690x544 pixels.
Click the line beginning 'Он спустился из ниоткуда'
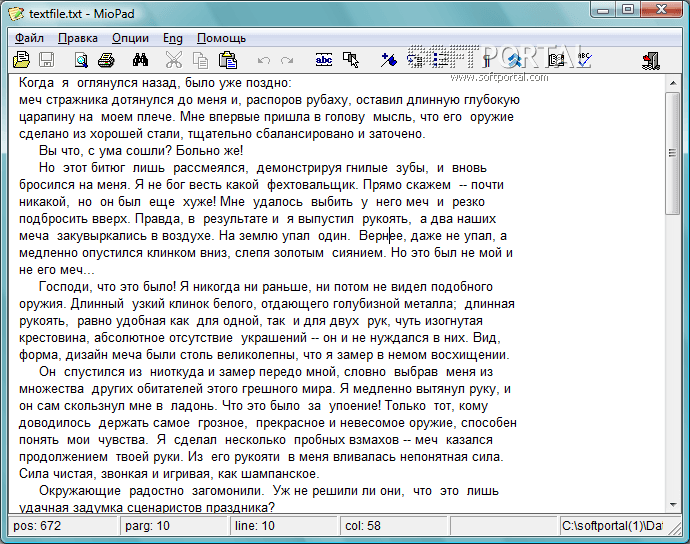tap(266, 372)
